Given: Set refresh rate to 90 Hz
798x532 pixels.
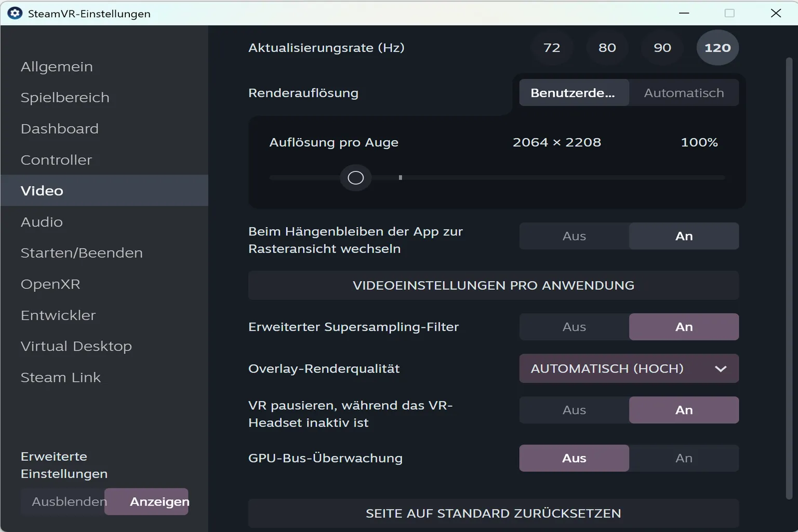Looking at the screenshot, I should (662, 48).
